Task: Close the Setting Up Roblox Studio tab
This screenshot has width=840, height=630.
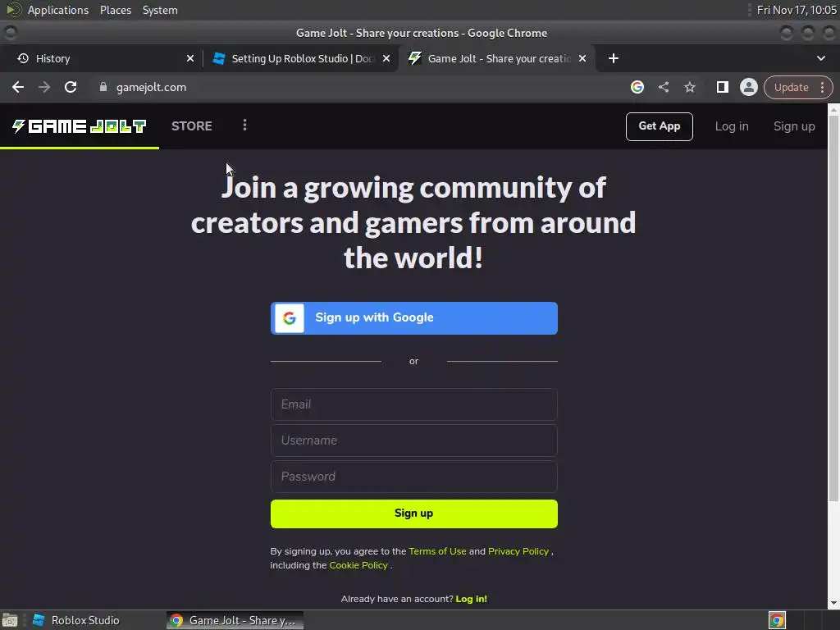Action: point(386,58)
